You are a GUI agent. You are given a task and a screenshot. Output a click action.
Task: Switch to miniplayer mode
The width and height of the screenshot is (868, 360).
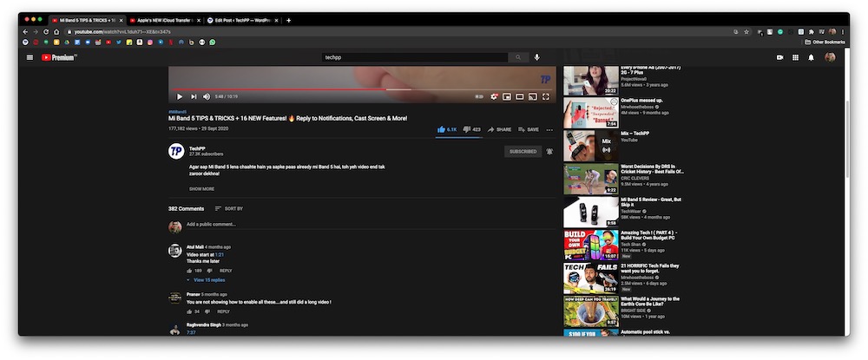click(x=507, y=97)
